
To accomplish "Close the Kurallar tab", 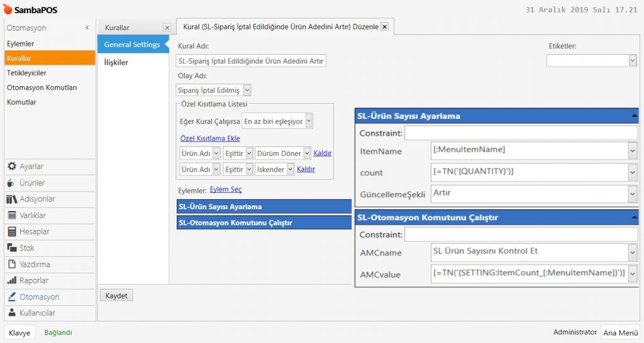I will (x=167, y=28).
